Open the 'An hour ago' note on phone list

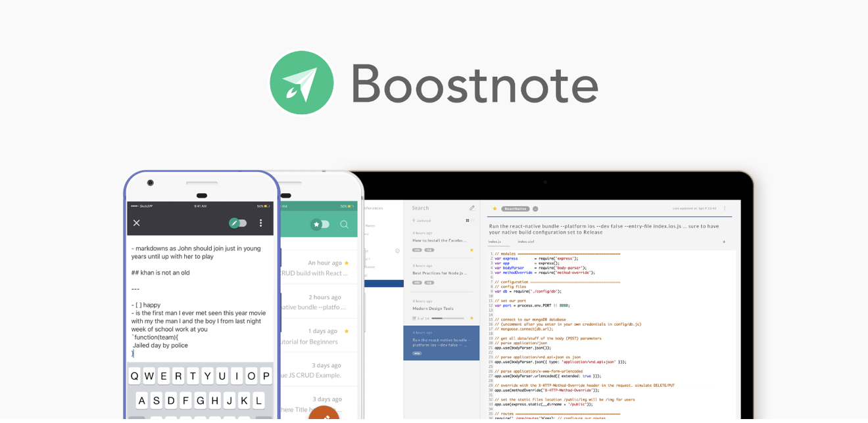(320, 267)
